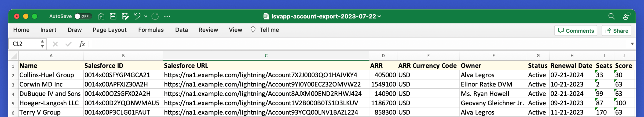Viewport: 644px width, 117px height.
Task: Select URL cell ending 'Account9YI0Y00ECZ32OMVW22'
Action: (x=266, y=84)
